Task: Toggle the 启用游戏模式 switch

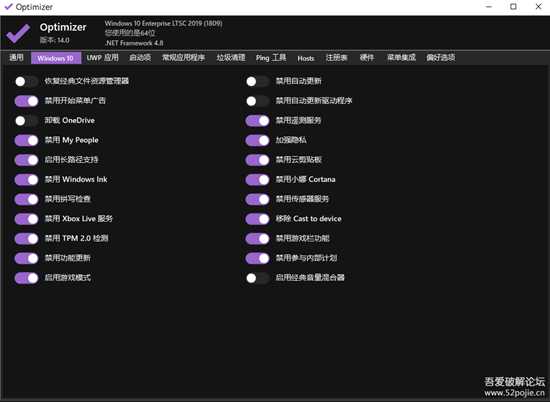Action: [x=26, y=278]
